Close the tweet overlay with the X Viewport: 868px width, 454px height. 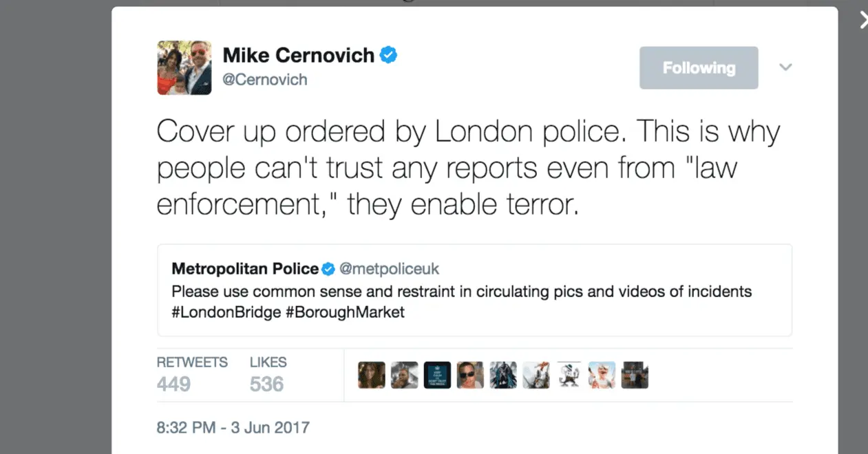[864, 21]
